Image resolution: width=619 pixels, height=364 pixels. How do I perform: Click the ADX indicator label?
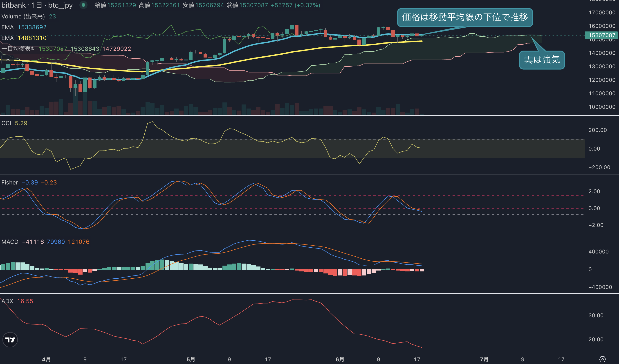point(7,301)
